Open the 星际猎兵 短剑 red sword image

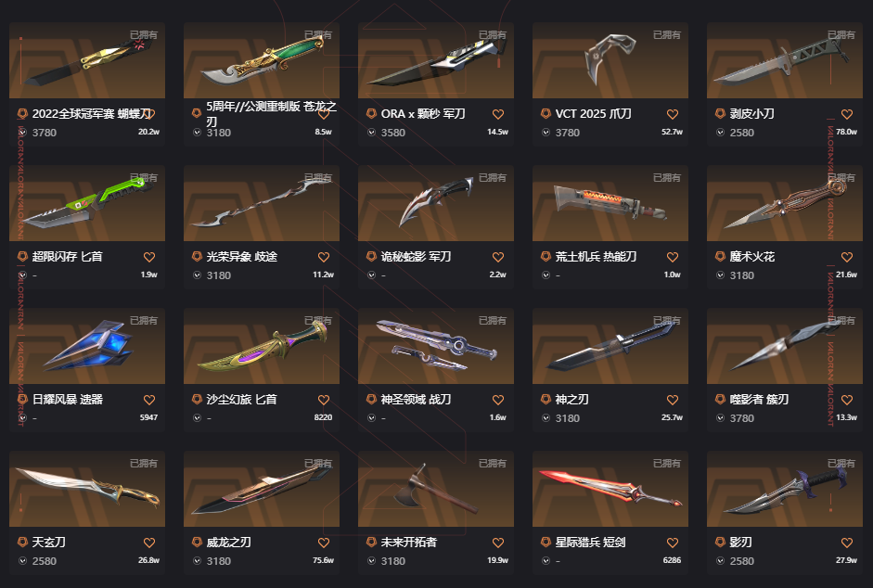click(610, 489)
